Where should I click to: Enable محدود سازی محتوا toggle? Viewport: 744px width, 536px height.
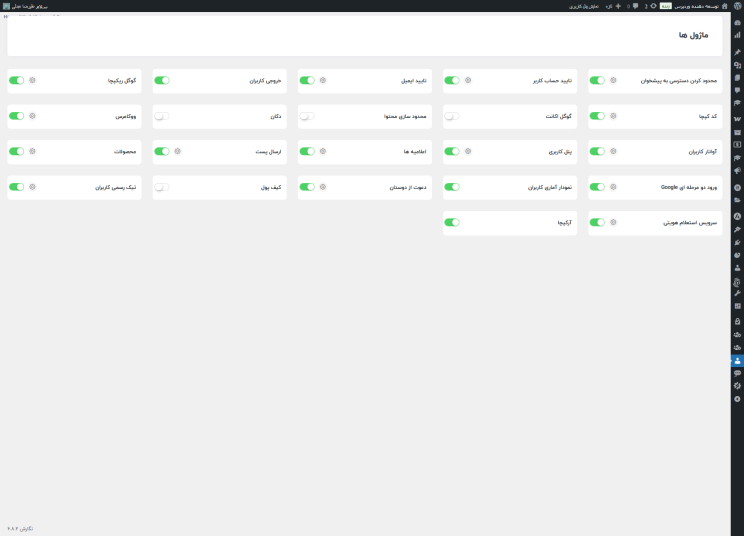pos(307,116)
